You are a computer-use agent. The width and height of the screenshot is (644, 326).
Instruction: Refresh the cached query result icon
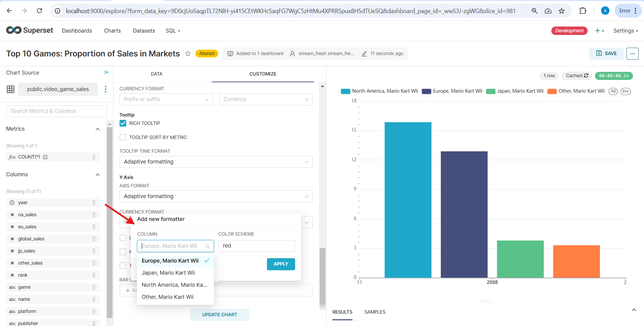(586, 76)
